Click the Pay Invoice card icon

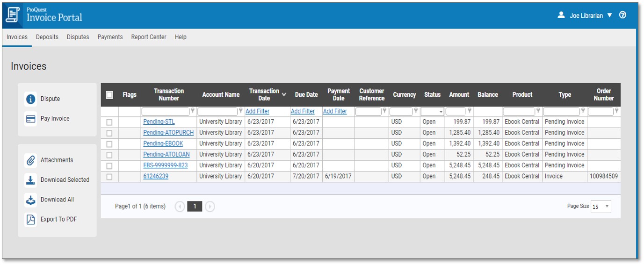[x=31, y=119]
